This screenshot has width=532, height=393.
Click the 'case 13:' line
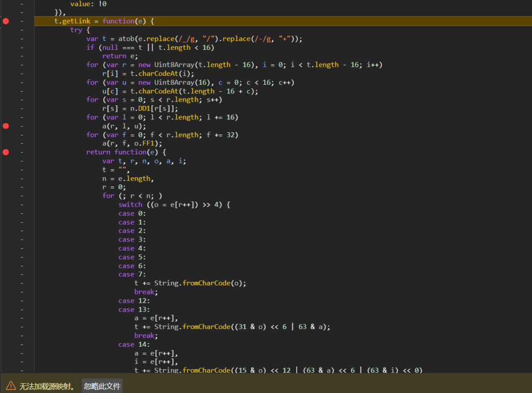(x=134, y=309)
